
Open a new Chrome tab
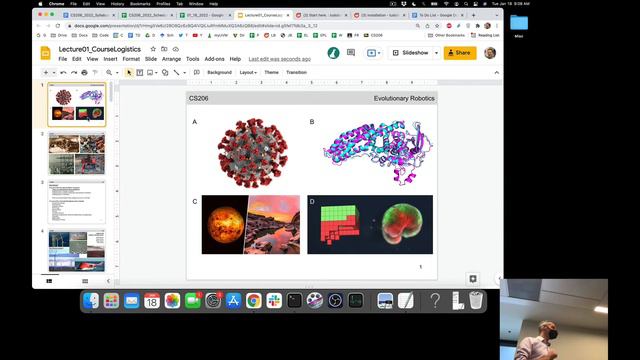coord(473,15)
